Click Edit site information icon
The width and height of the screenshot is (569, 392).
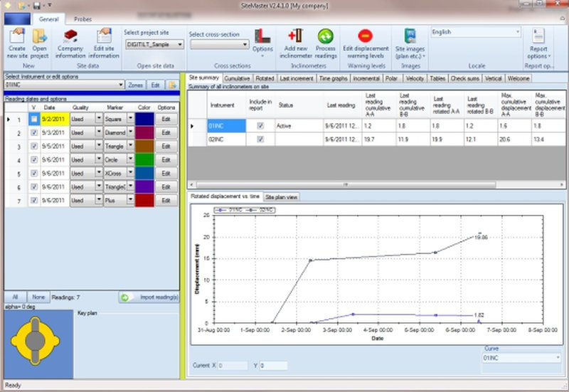pos(104,36)
